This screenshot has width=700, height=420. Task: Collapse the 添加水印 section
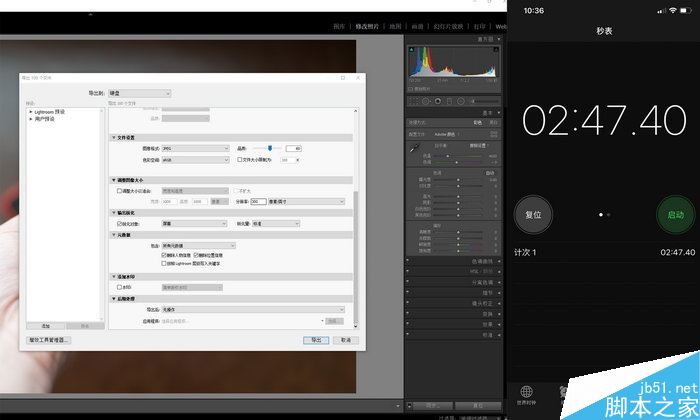tap(114, 277)
